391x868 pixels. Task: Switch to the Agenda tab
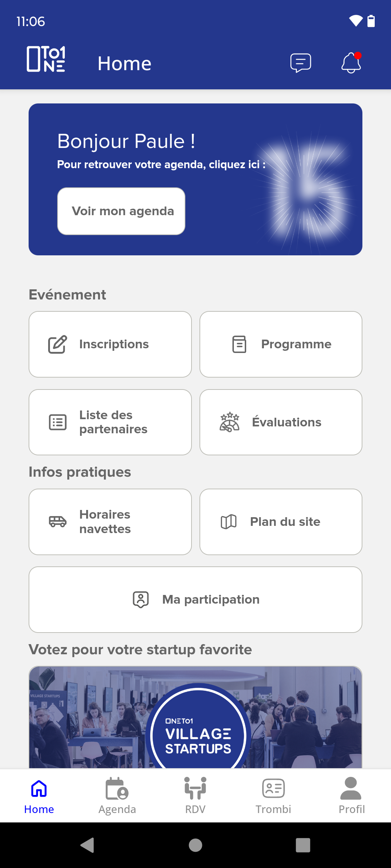point(117,796)
